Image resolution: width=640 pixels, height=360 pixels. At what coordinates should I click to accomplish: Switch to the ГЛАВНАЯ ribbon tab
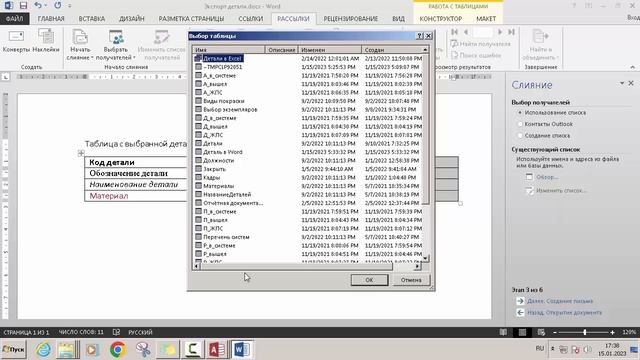tap(51, 19)
